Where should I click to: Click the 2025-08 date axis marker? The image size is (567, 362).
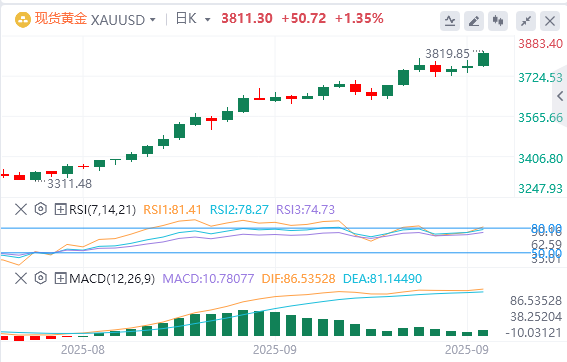(x=83, y=350)
